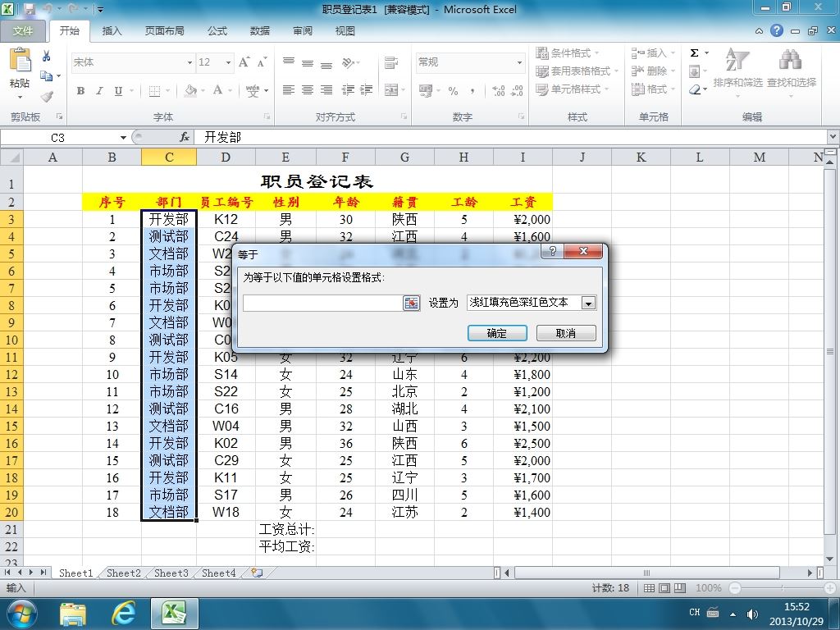Viewport: 840px width, 630px height.
Task: Click the Center alignment icon
Action: [308, 90]
